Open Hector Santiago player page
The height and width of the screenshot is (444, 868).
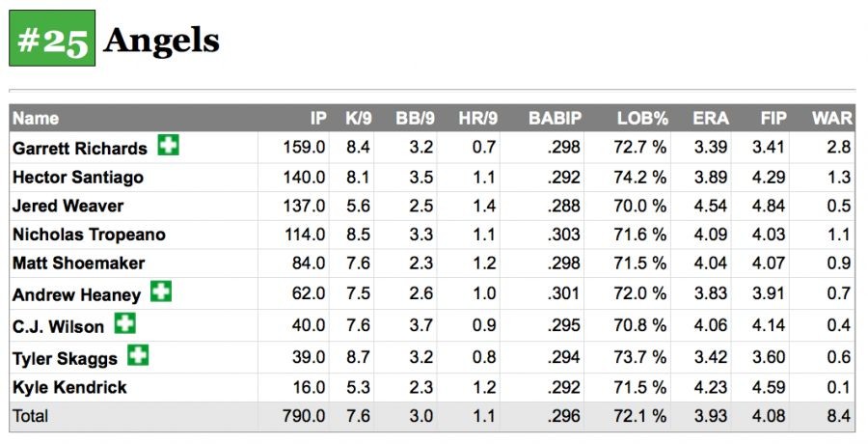pyautogui.click(x=77, y=178)
